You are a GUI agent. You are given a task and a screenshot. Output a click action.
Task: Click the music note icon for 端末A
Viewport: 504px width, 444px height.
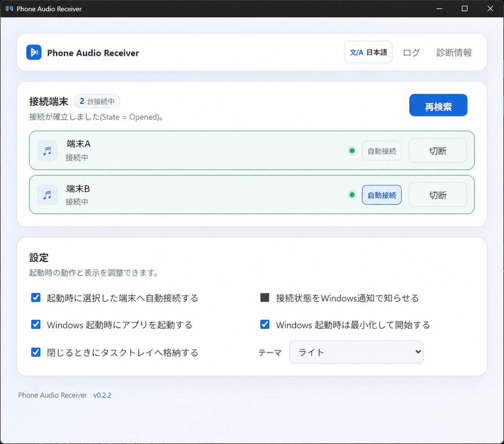47,151
